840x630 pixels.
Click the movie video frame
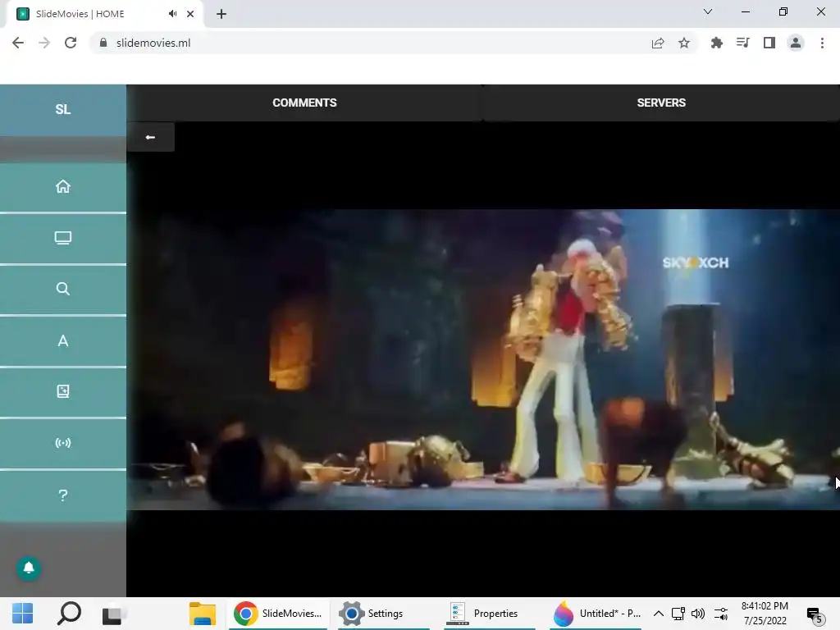483,359
